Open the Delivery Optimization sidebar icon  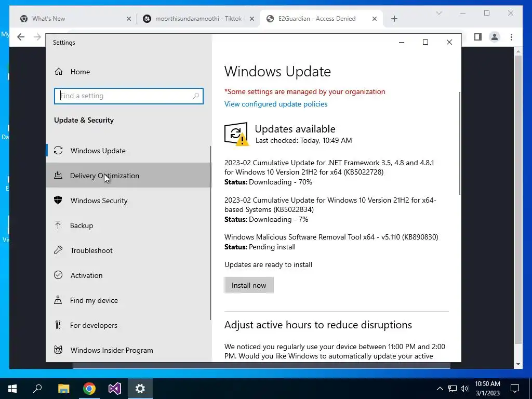[58, 176]
